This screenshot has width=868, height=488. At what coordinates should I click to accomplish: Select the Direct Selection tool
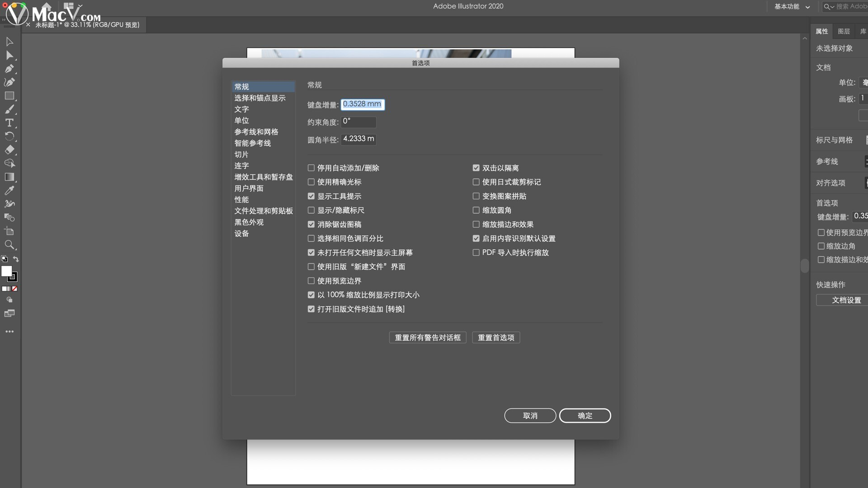[x=9, y=56]
